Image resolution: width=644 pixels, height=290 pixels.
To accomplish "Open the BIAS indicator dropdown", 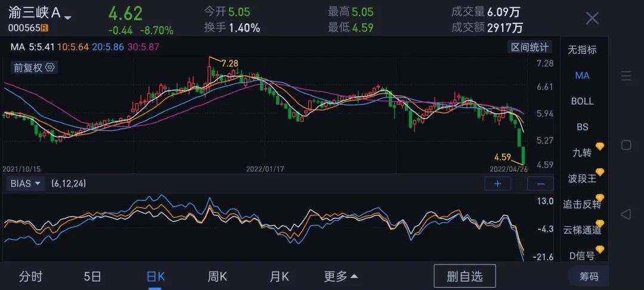I will pyautogui.click(x=26, y=184).
